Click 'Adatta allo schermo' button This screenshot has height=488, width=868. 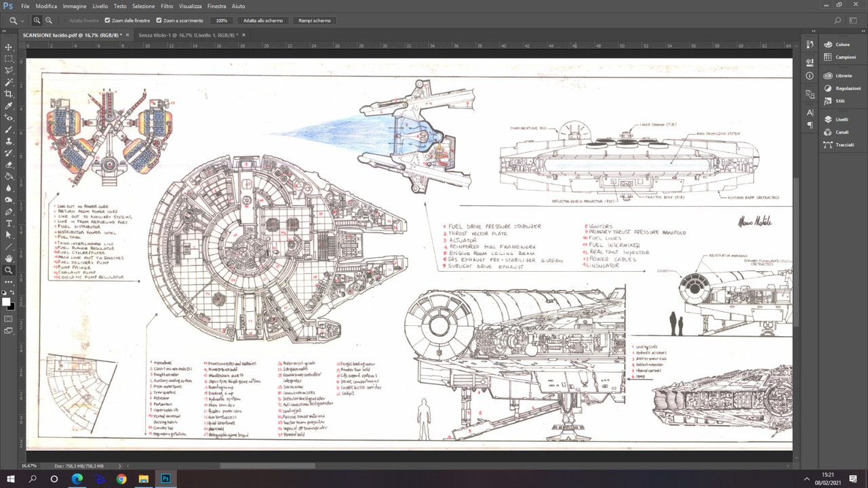point(263,20)
